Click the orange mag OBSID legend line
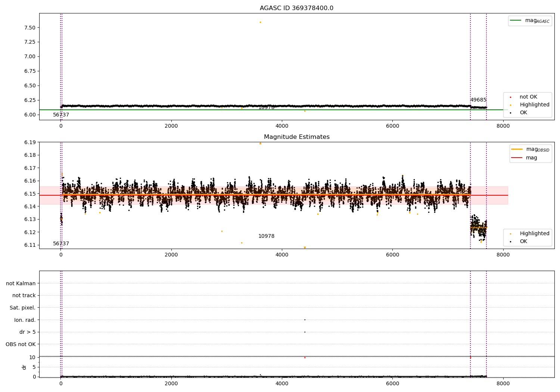This screenshot has width=560, height=392. tap(517, 149)
